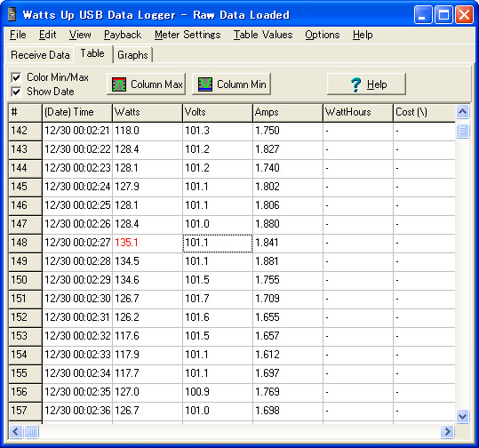Open the Meter Settings menu
The image size is (479, 448).
click(x=188, y=35)
